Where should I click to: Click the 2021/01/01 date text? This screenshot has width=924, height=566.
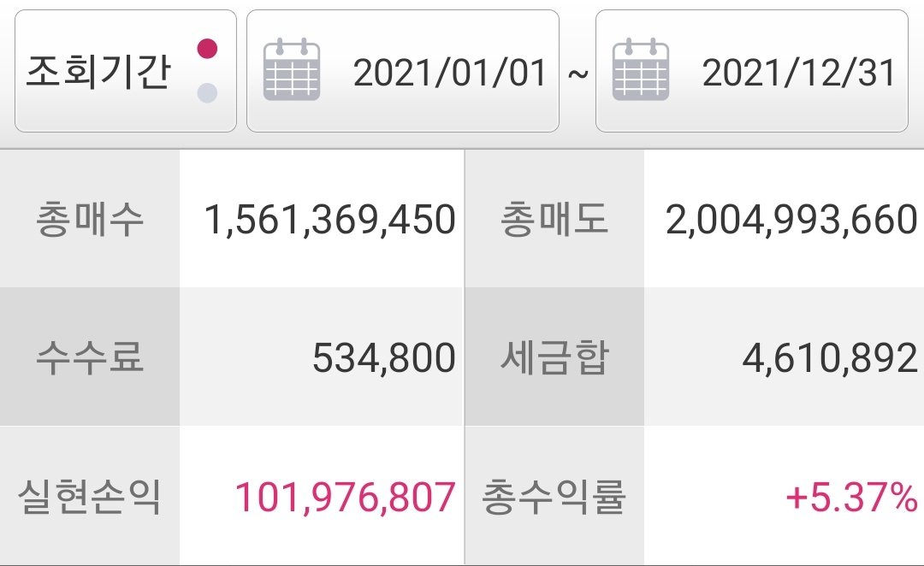[x=450, y=73]
